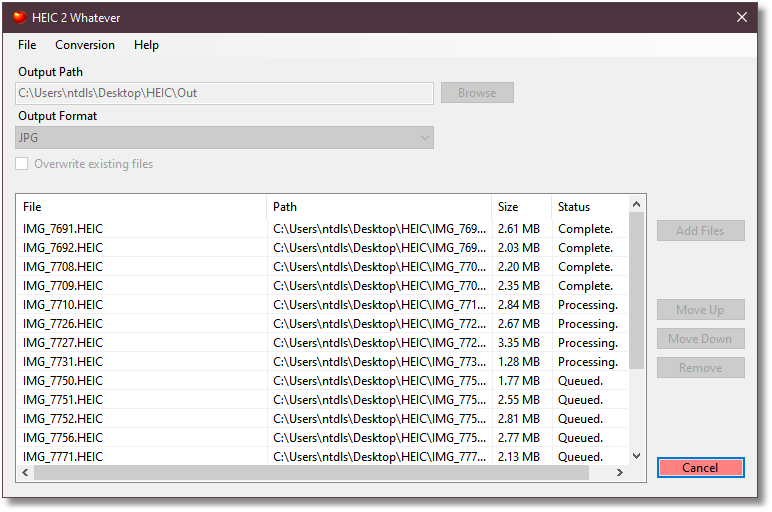
Task: Click the 1.28 MB size cell
Action: pos(518,362)
